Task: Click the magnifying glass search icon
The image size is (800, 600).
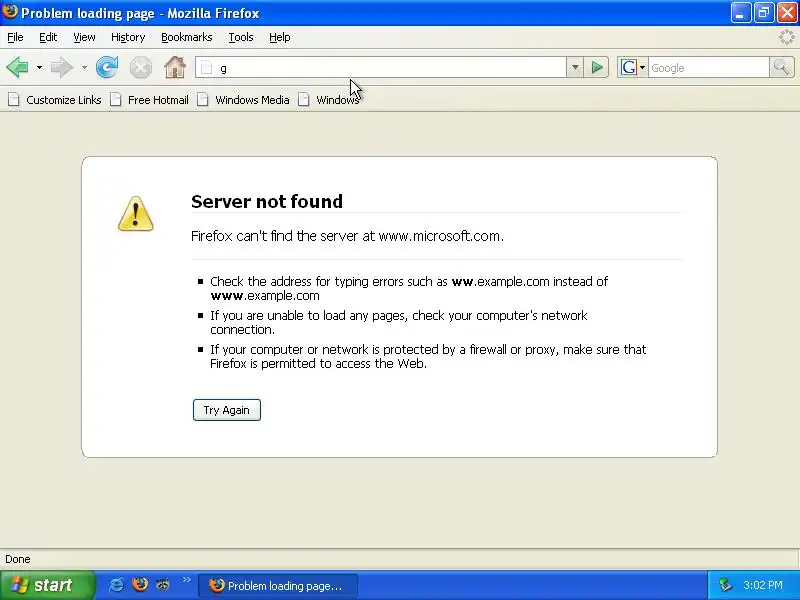Action: (x=782, y=67)
